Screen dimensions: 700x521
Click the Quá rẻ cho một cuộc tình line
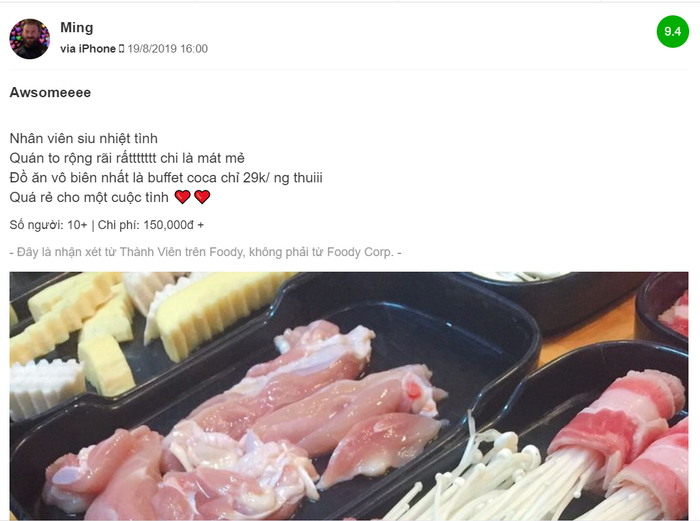[89, 197]
